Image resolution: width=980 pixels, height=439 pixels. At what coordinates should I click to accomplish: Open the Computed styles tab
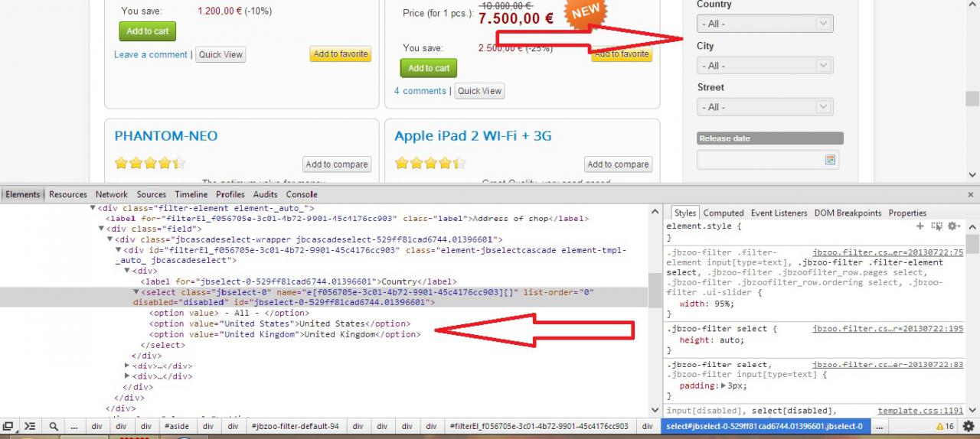click(723, 213)
